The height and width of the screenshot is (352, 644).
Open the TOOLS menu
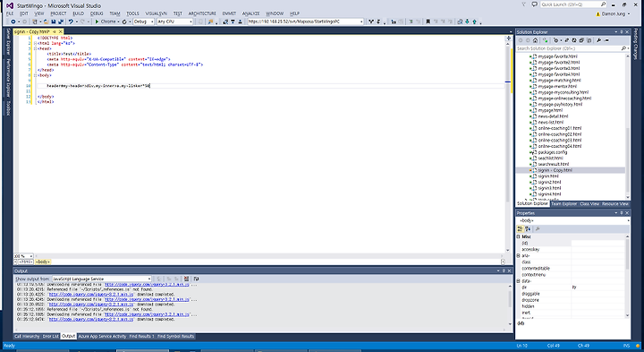tap(132, 13)
